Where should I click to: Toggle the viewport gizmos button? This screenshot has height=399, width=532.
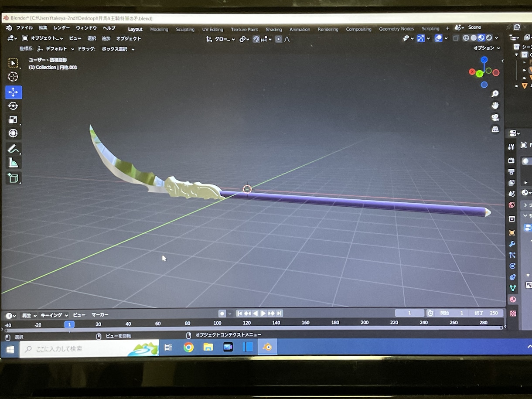420,38
